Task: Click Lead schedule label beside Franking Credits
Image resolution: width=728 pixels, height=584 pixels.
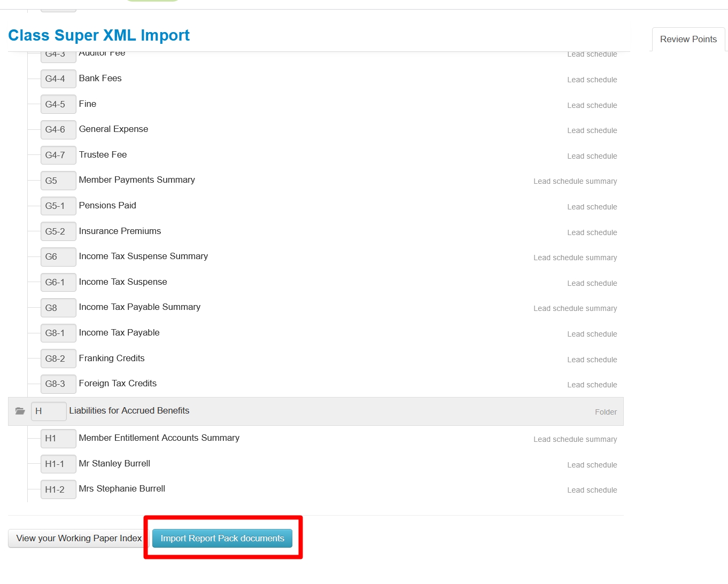Action: (x=592, y=360)
